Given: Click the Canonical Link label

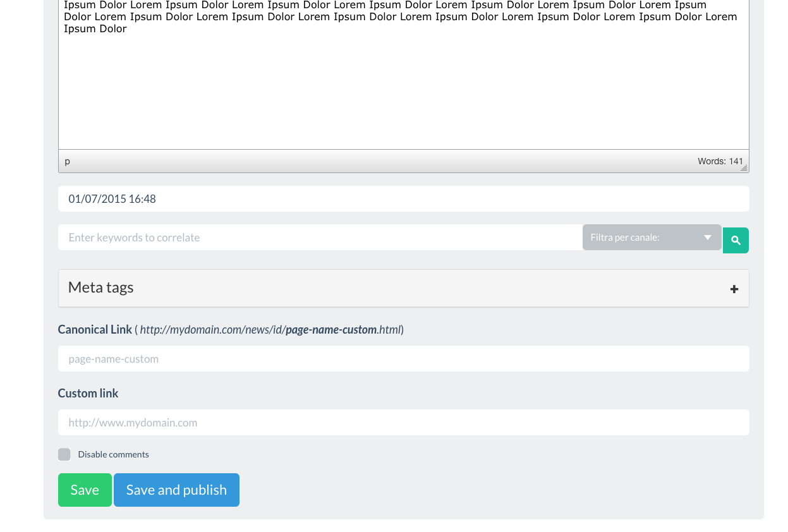Looking at the screenshot, I should (x=95, y=329).
